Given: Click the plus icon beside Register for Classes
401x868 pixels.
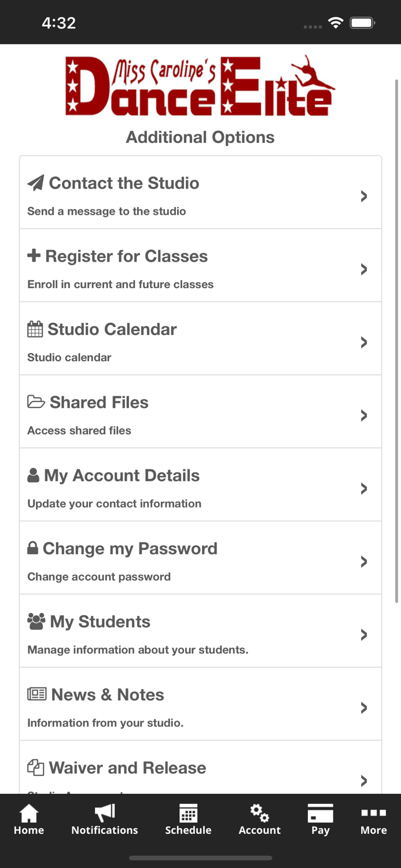Looking at the screenshot, I should click(x=34, y=256).
